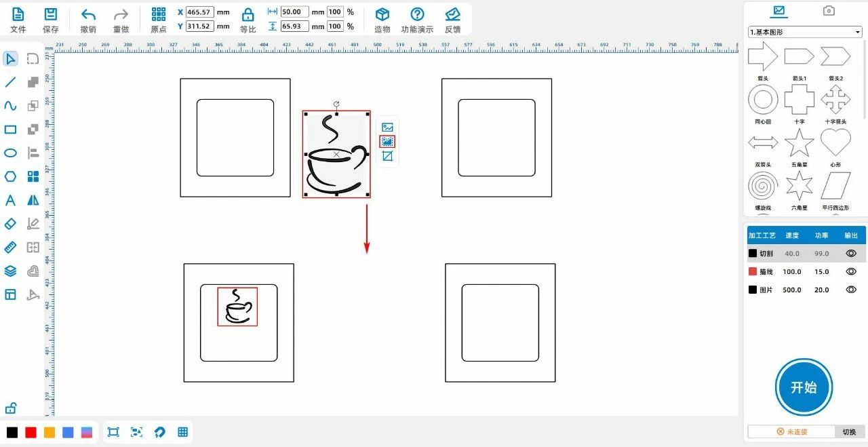Click the width input field showing 50.00
The height and width of the screenshot is (447, 868).
tap(294, 12)
